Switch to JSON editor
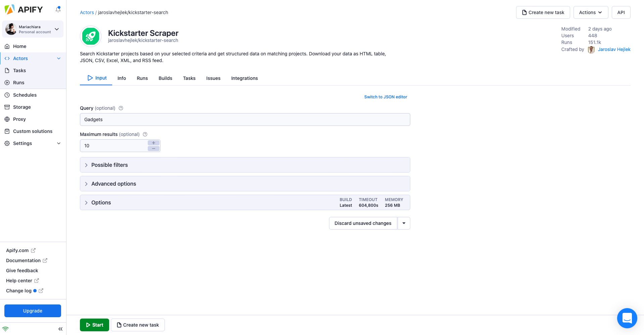Image resolution: width=644 pixels, height=335 pixels. point(385,97)
